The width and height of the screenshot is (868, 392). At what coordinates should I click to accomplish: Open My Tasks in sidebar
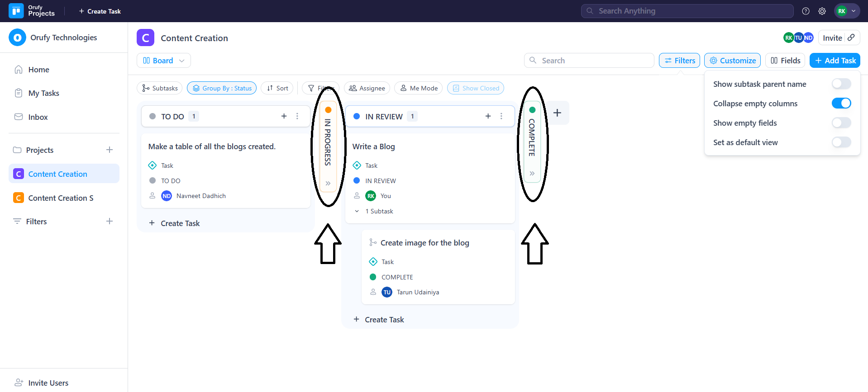43,93
